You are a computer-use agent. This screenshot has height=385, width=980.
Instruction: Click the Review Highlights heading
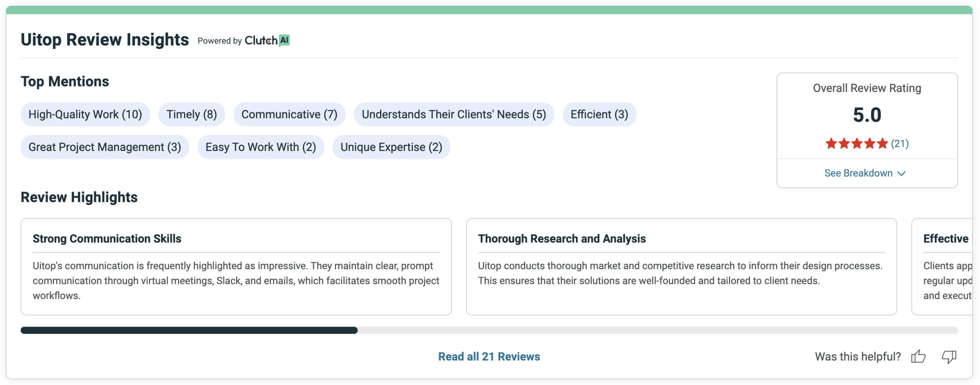pyautogui.click(x=79, y=197)
